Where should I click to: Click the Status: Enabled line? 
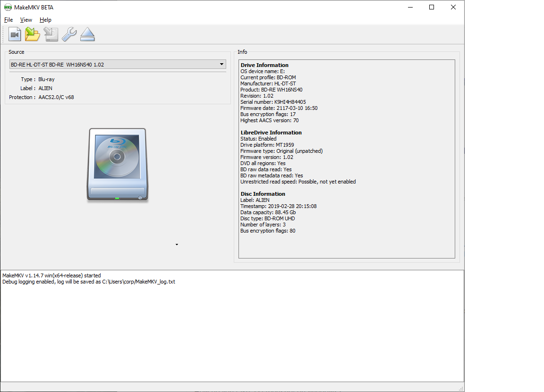pyautogui.click(x=258, y=139)
